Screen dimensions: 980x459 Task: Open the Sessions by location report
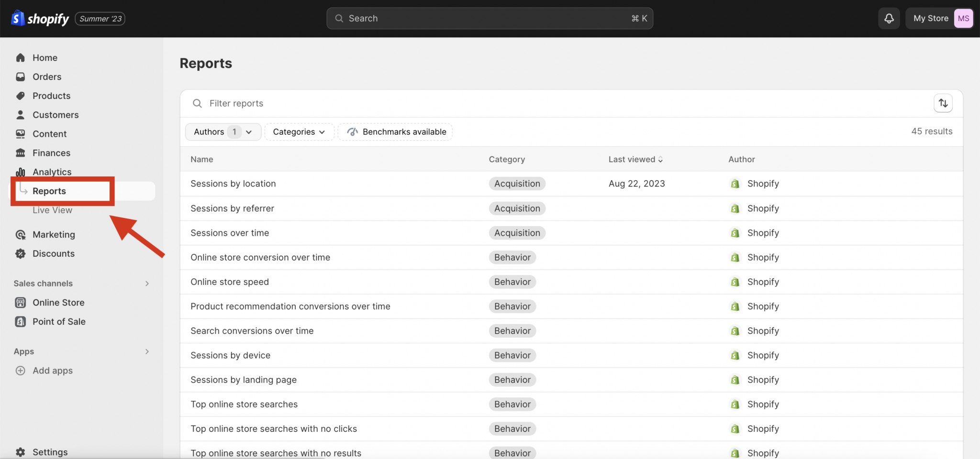(233, 183)
